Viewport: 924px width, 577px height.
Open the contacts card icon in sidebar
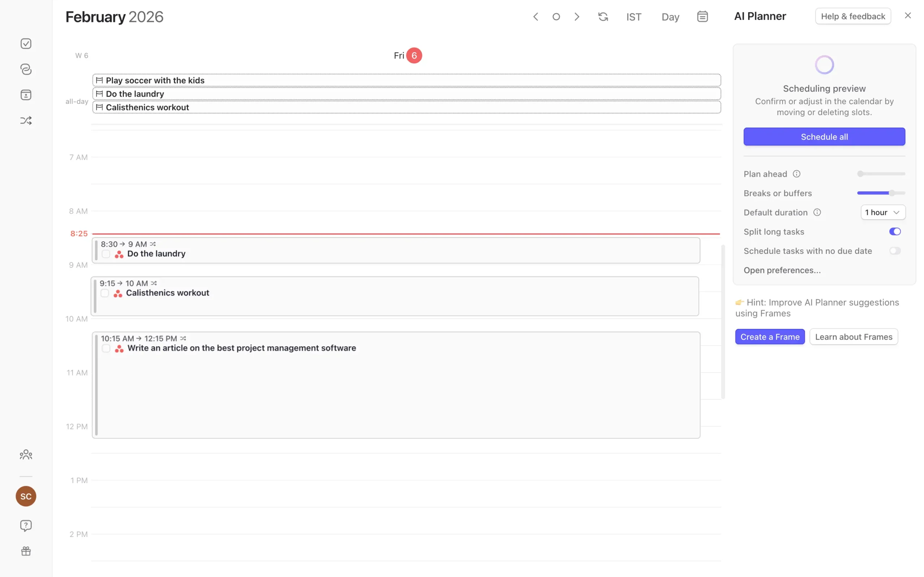pyautogui.click(x=26, y=94)
